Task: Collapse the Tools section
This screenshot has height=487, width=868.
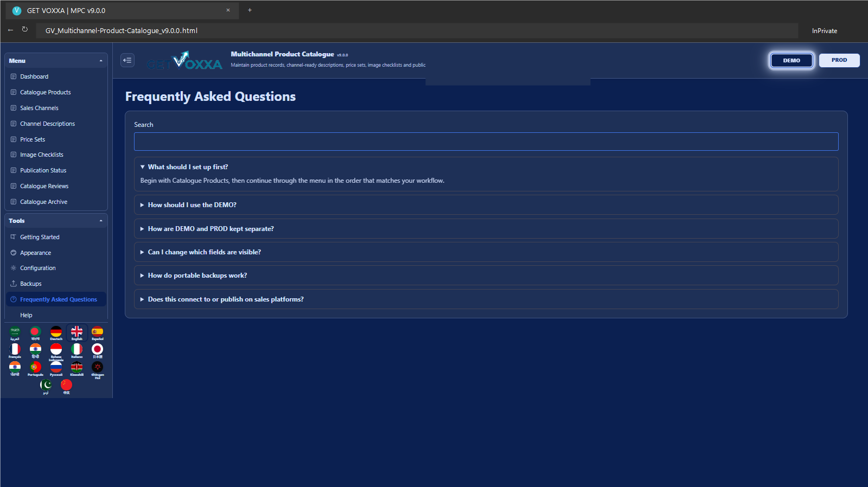Action: click(56, 221)
